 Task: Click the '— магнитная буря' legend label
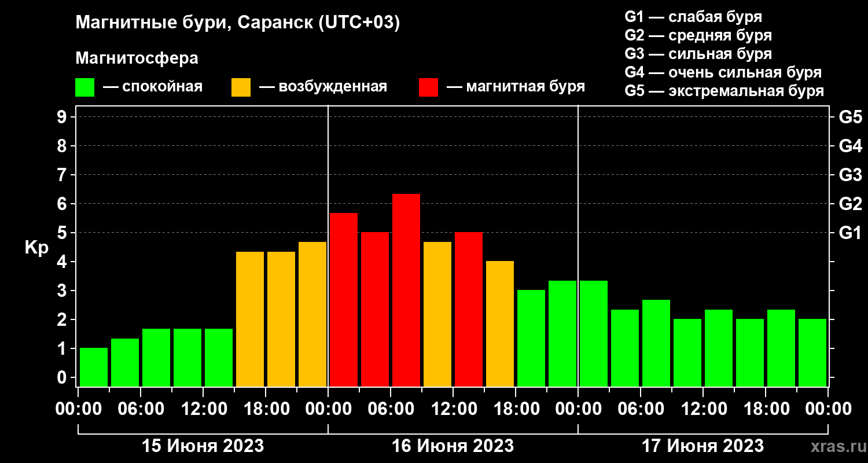pos(516,87)
